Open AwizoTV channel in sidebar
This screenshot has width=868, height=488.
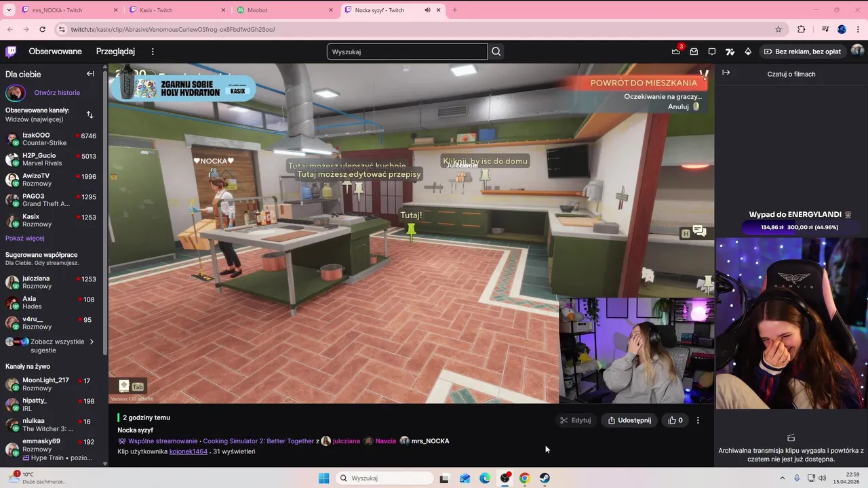point(54,180)
